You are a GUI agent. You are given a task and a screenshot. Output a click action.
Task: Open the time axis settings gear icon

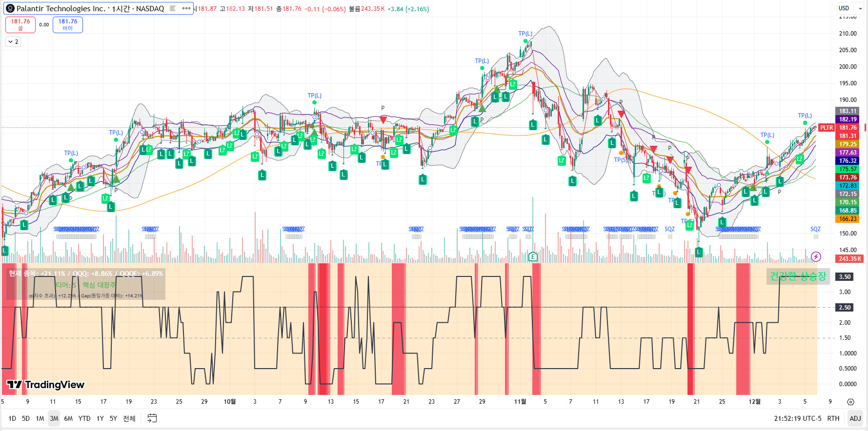tap(850, 402)
